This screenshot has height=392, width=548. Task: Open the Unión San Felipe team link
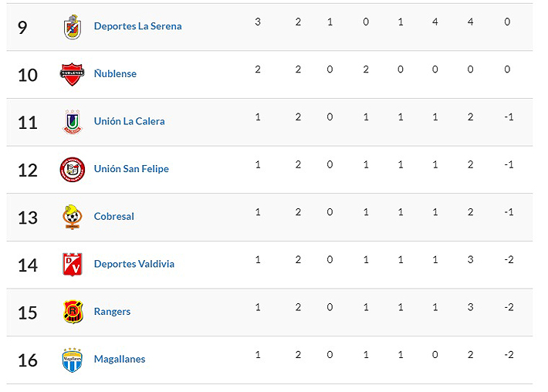[x=131, y=169]
